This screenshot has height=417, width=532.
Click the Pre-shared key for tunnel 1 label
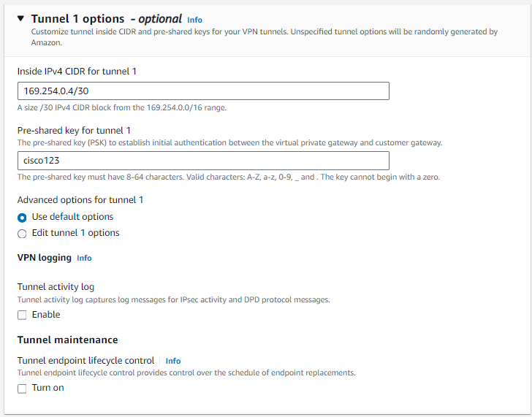click(x=74, y=131)
